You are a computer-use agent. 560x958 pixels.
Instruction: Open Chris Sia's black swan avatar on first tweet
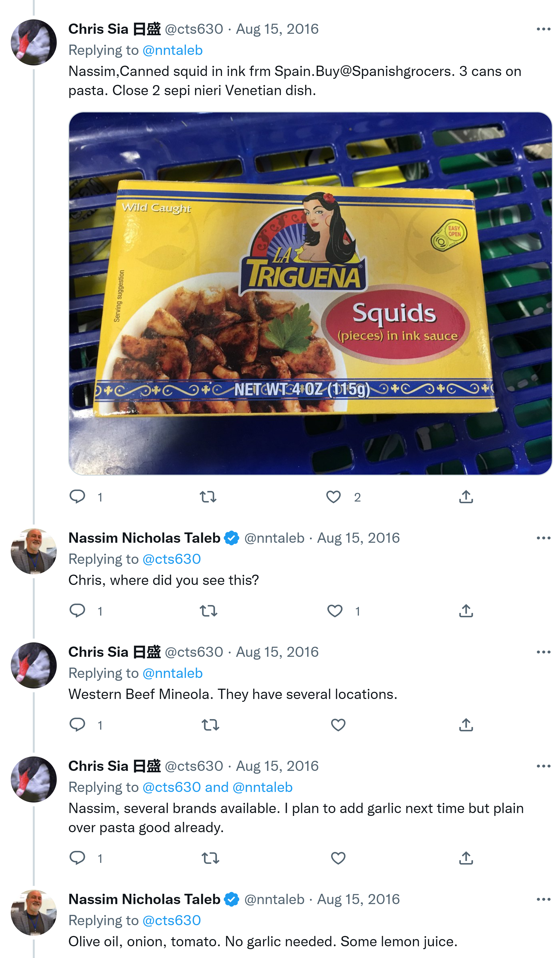pyautogui.click(x=34, y=42)
